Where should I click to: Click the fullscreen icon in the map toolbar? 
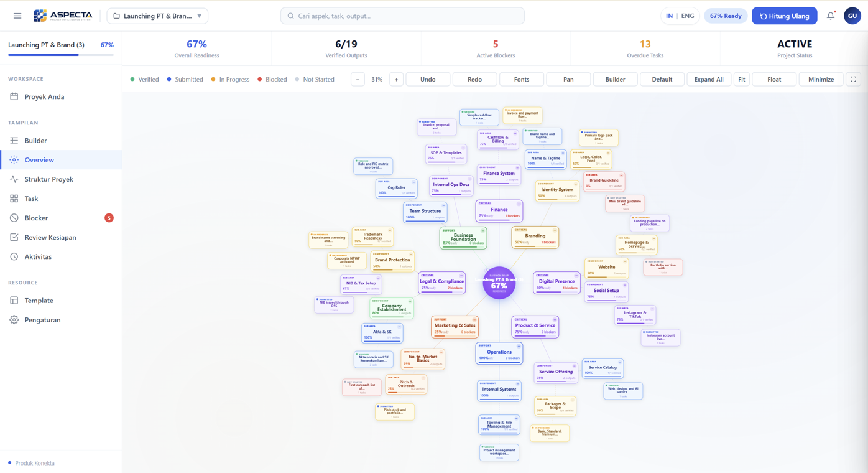pos(853,79)
